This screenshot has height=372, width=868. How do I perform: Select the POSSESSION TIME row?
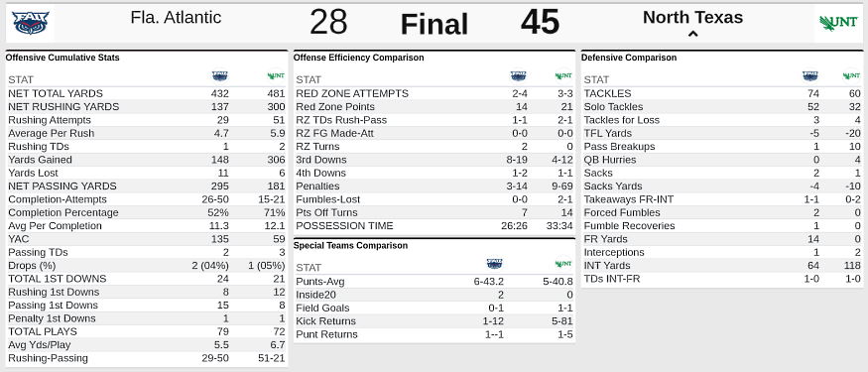click(x=434, y=226)
